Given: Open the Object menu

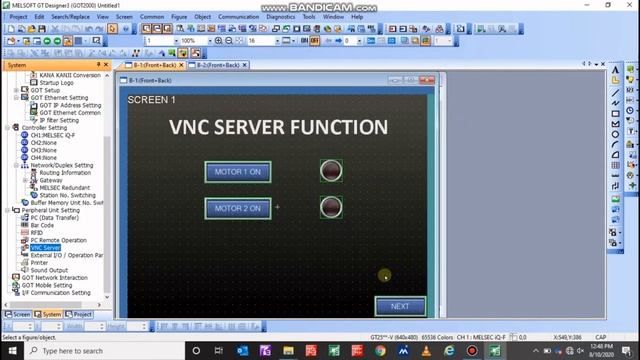Looking at the screenshot, I should coord(202,17).
